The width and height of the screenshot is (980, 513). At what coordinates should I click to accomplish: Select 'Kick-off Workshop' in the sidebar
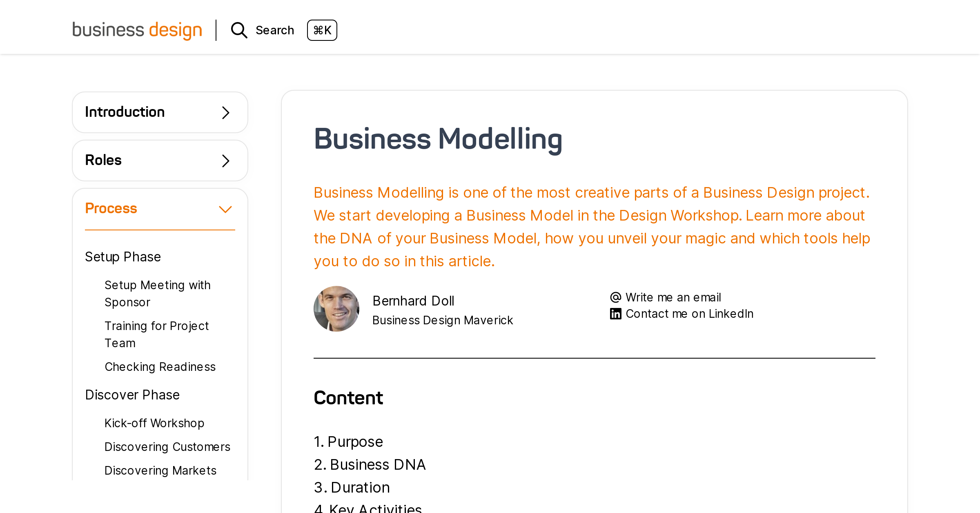(x=154, y=423)
